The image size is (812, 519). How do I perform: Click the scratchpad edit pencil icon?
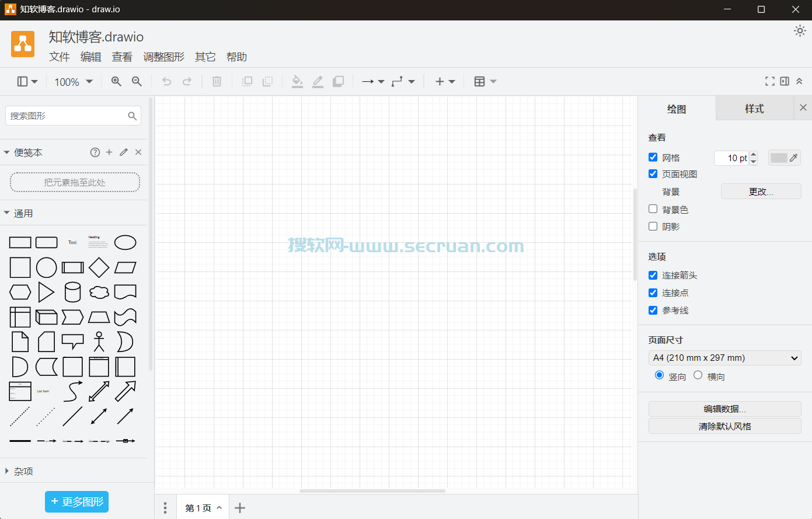124,152
